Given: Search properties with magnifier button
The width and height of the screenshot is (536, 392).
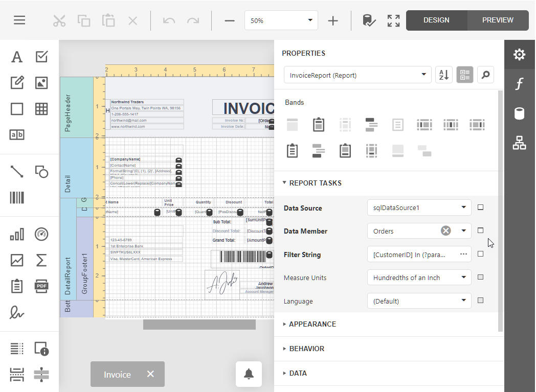Looking at the screenshot, I should (485, 75).
